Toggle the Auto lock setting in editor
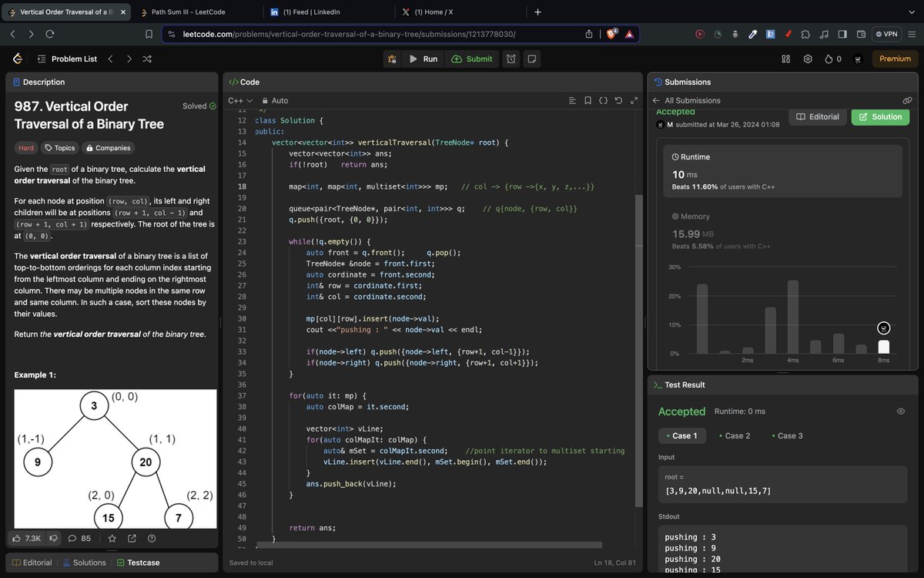Screen dimensions: 924x578 click(275, 100)
